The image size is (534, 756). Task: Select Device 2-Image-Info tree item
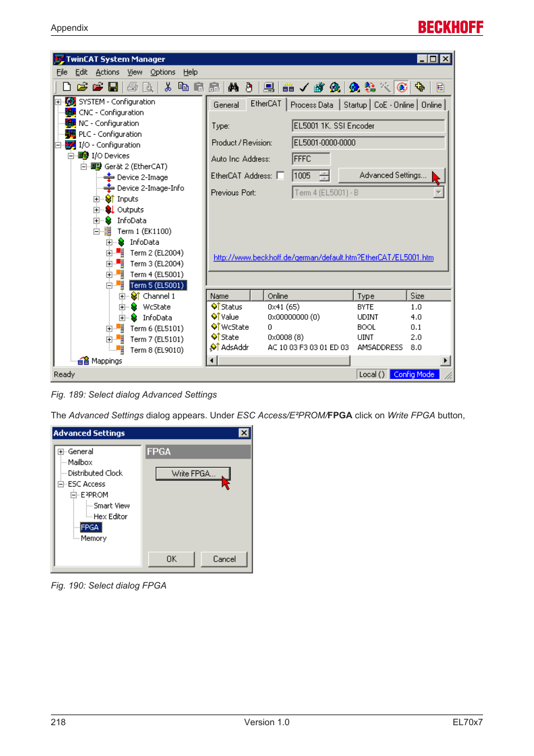coord(151,188)
